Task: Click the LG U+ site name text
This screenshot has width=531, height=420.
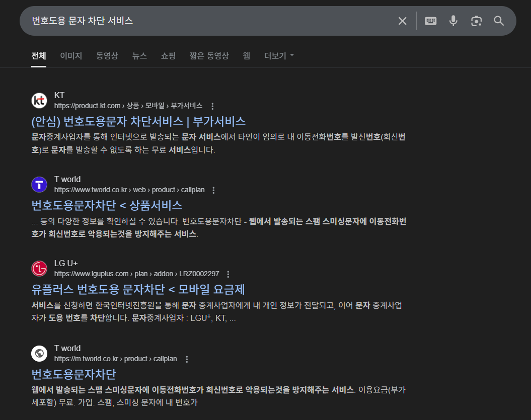Action: (x=66, y=263)
